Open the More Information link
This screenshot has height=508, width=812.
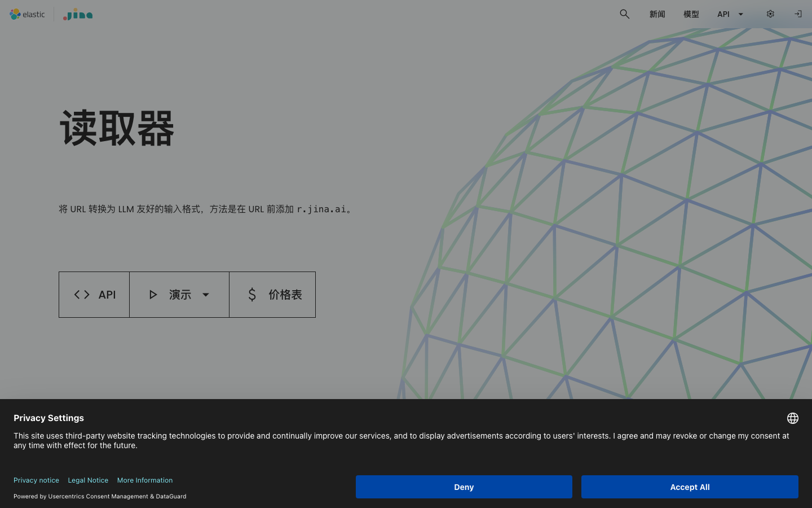point(145,480)
